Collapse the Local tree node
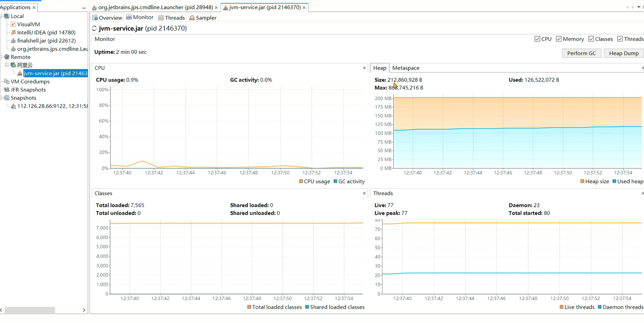The image size is (644, 323). point(1,16)
